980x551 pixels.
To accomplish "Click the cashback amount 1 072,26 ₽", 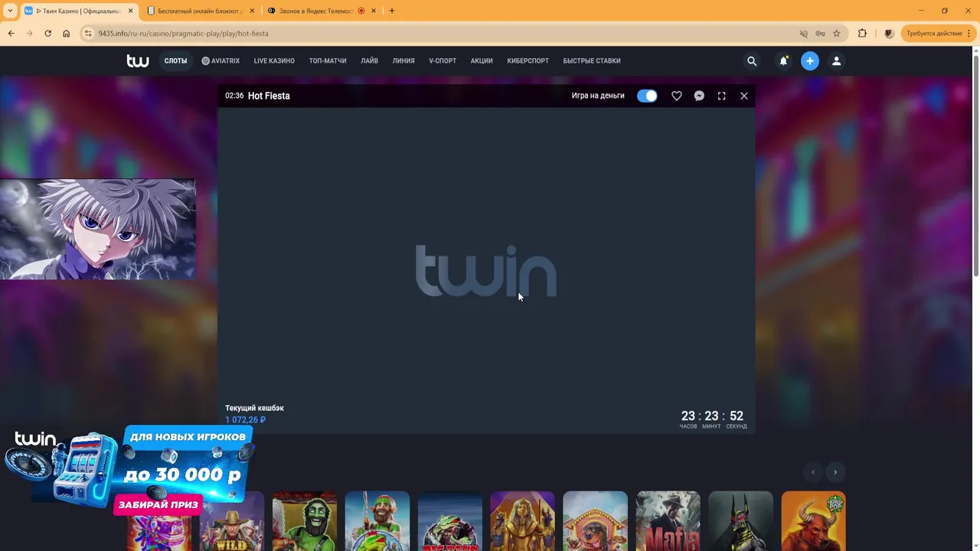I will (x=245, y=420).
